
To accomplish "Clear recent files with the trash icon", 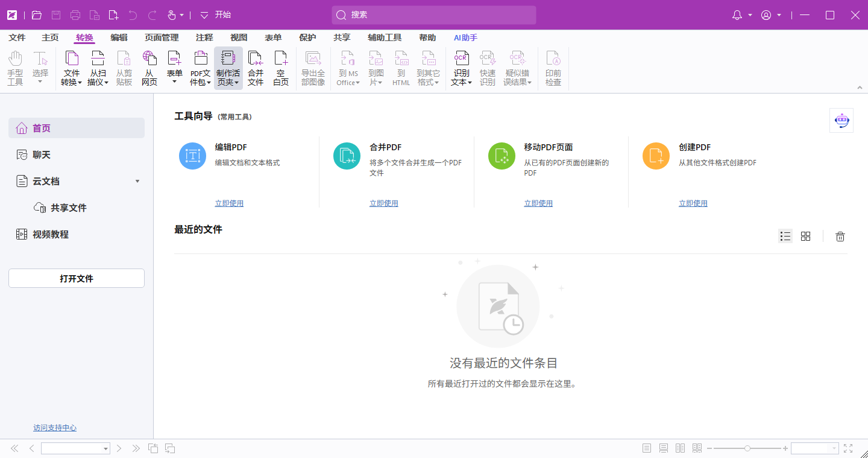I will tap(840, 236).
